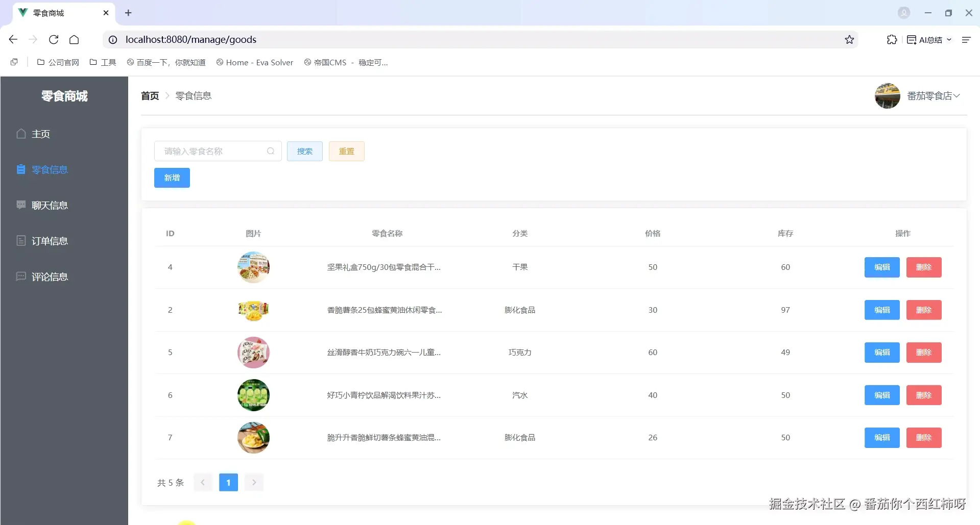Click the 零食信息 document icon
Screen dimensions: 980x525
[x=21, y=169]
